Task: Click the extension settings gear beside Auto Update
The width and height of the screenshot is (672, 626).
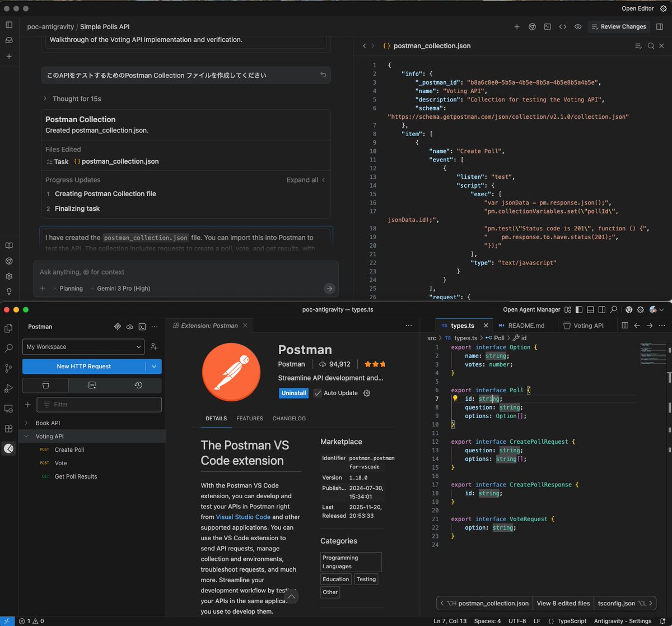Action: click(367, 393)
